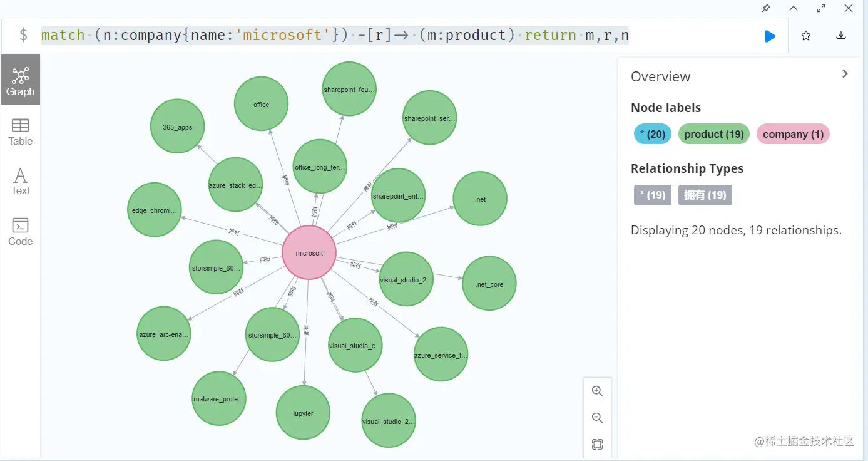This screenshot has height=461, width=868.
Task: Zoom out of the graph
Action: pos(597,418)
